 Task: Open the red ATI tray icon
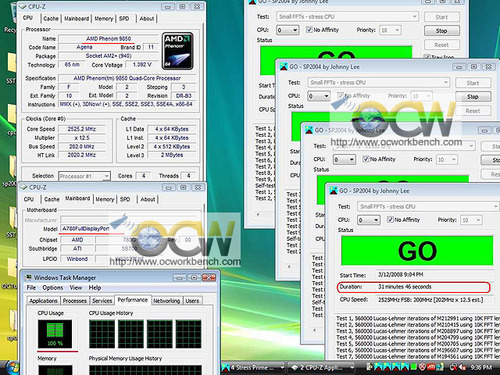pyautogui.click(x=431, y=367)
